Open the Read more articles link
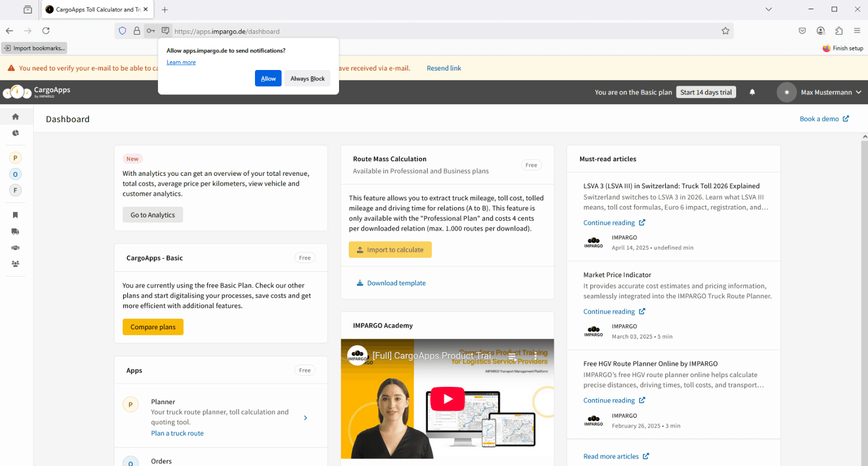This screenshot has height=466, width=868. coord(616,457)
